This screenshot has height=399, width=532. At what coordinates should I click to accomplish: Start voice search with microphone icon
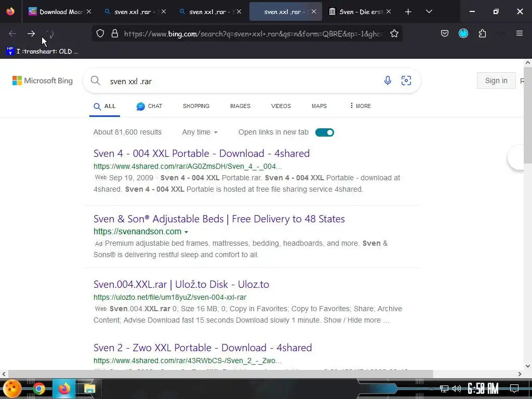(388, 81)
